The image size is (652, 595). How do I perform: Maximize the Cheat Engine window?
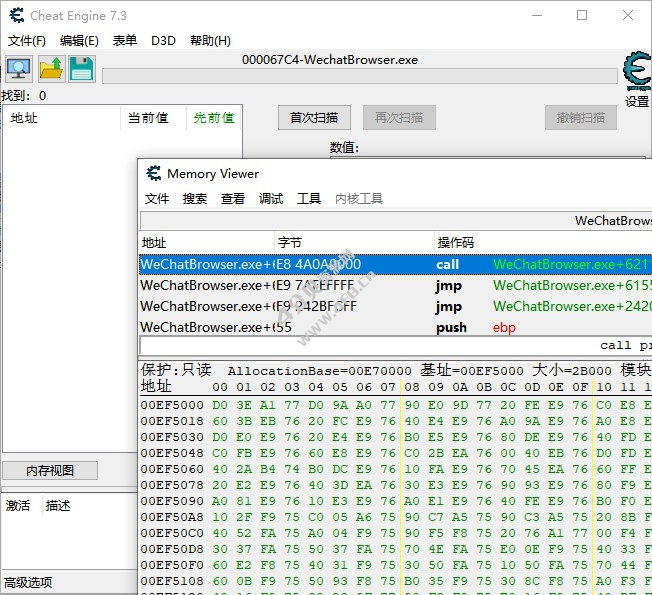click(582, 16)
